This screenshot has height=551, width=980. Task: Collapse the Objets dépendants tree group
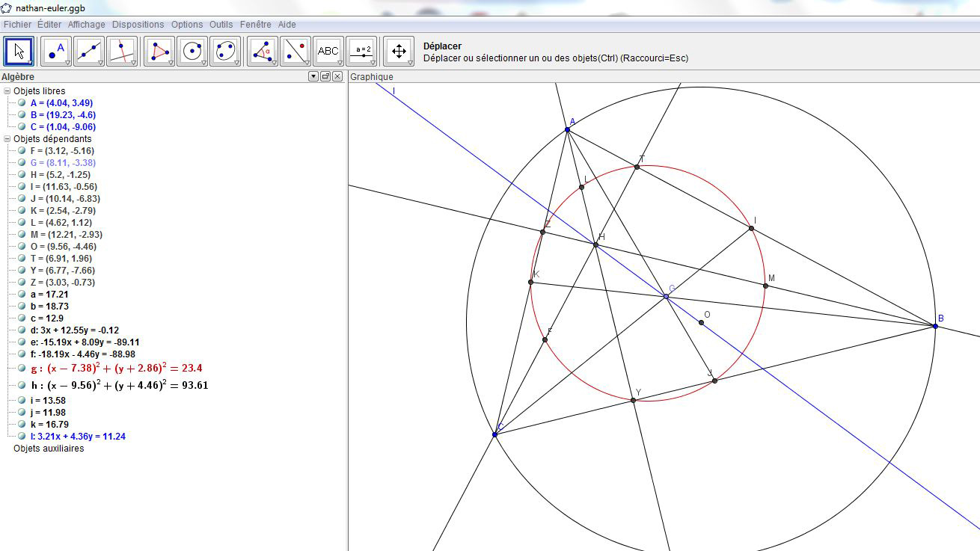click(x=7, y=139)
